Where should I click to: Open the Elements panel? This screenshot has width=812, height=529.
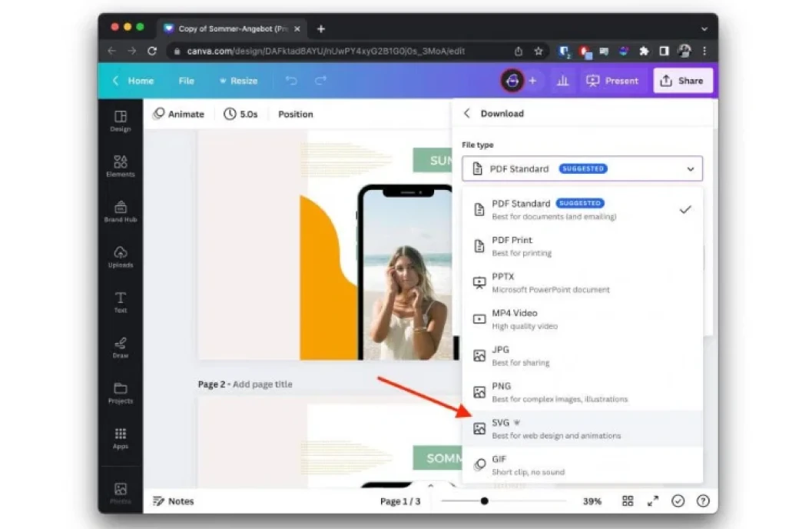click(120, 166)
